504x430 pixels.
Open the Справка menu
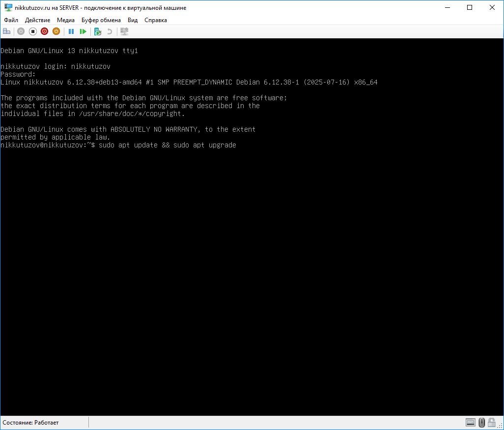pos(156,20)
